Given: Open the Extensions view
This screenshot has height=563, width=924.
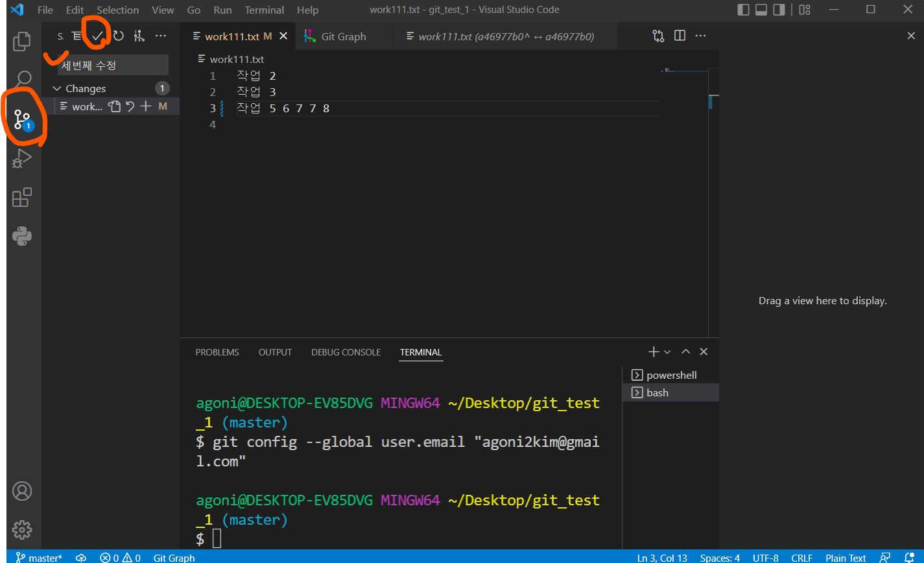Looking at the screenshot, I should tap(22, 197).
